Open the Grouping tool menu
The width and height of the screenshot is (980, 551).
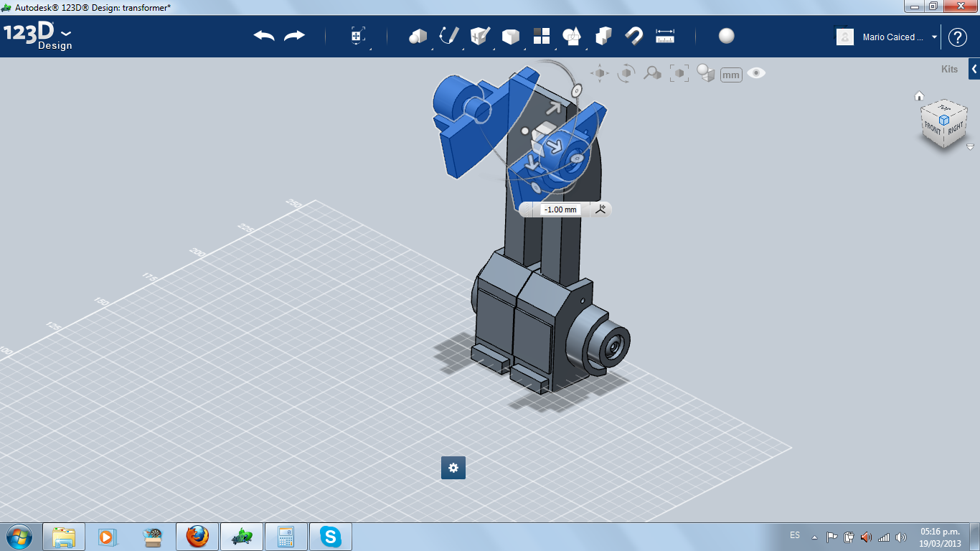point(572,36)
